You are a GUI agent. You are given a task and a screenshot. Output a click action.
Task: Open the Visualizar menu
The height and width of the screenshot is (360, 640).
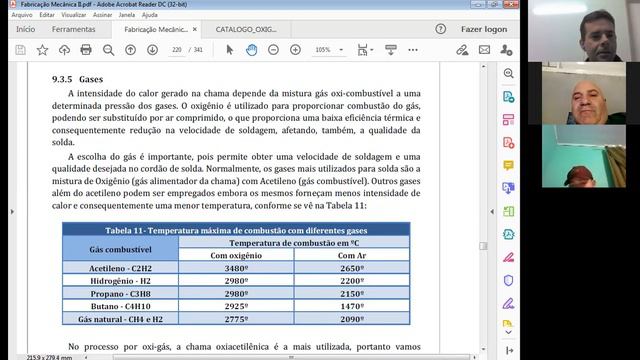coord(73,15)
